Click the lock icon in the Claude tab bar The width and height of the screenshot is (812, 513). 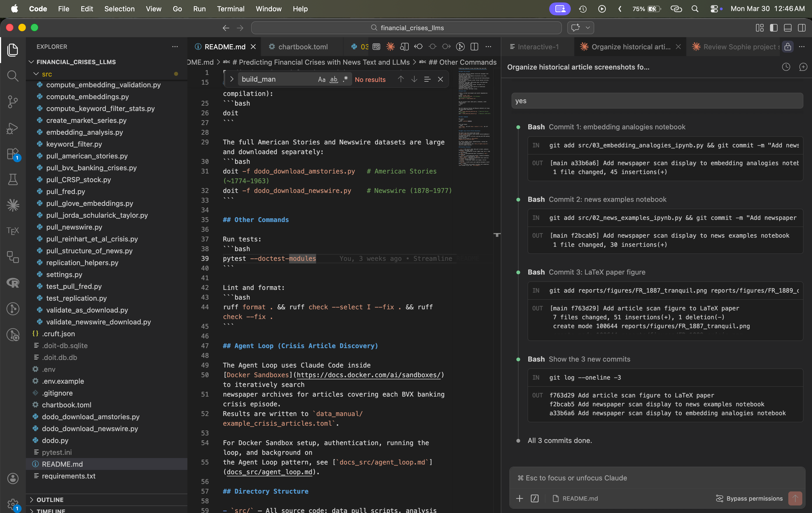787,47
